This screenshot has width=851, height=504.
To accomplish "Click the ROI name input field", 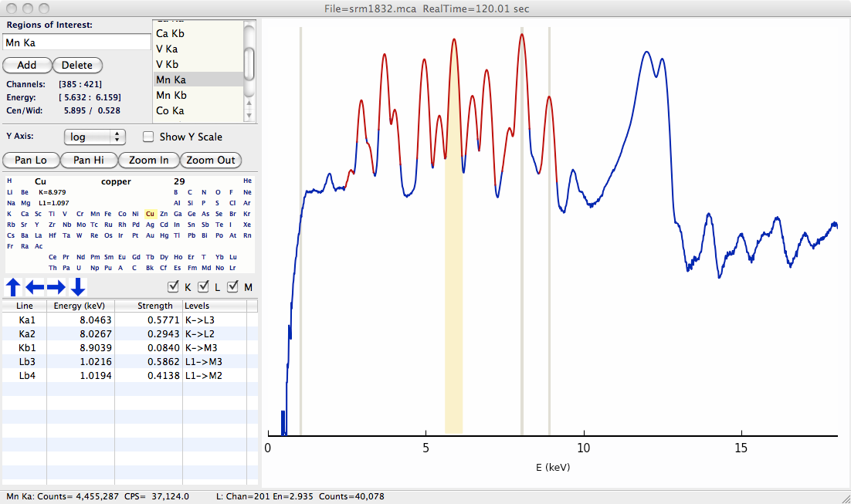I will click(76, 42).
